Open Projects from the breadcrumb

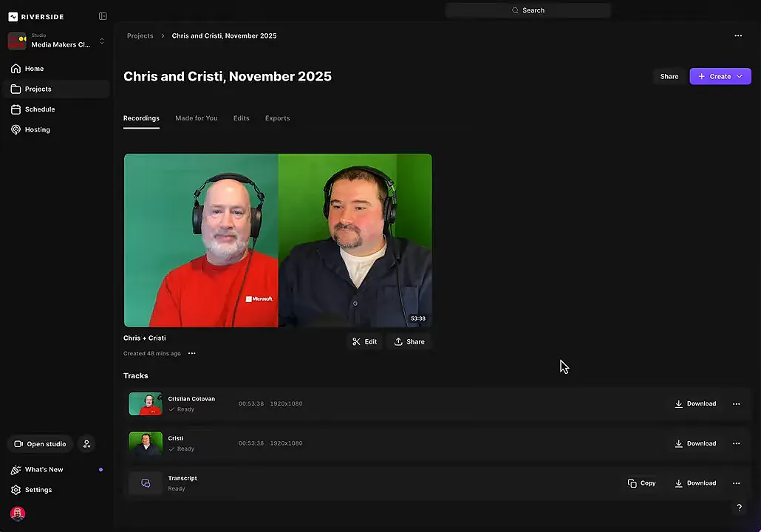click(x=140, y=35)
